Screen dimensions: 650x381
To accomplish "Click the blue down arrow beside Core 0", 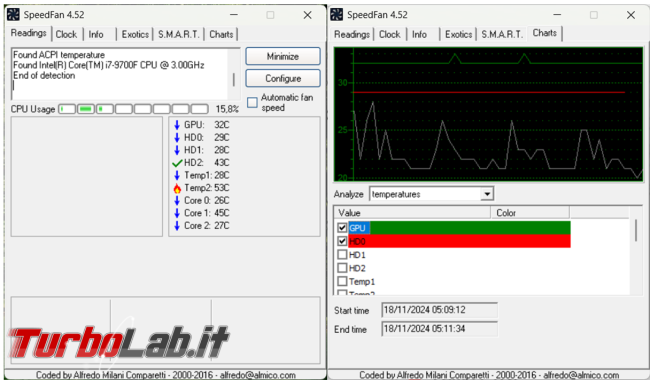I will 177,201.
